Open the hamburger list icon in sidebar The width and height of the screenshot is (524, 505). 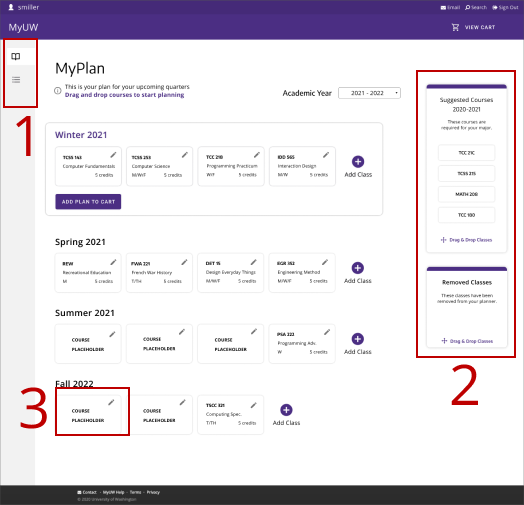[x=16, y=80]
